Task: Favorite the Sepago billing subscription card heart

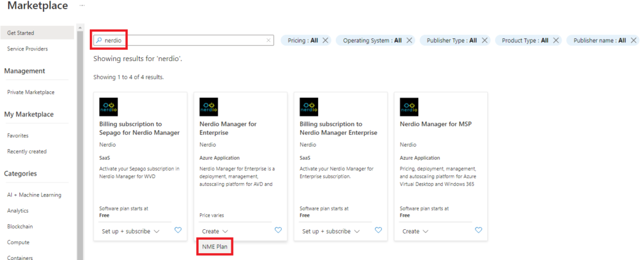Action: (x=178, y=230)
